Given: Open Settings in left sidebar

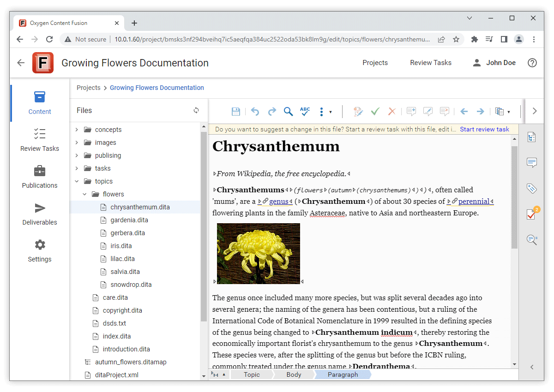Looking at the screenshot, I should pos(40,250).
